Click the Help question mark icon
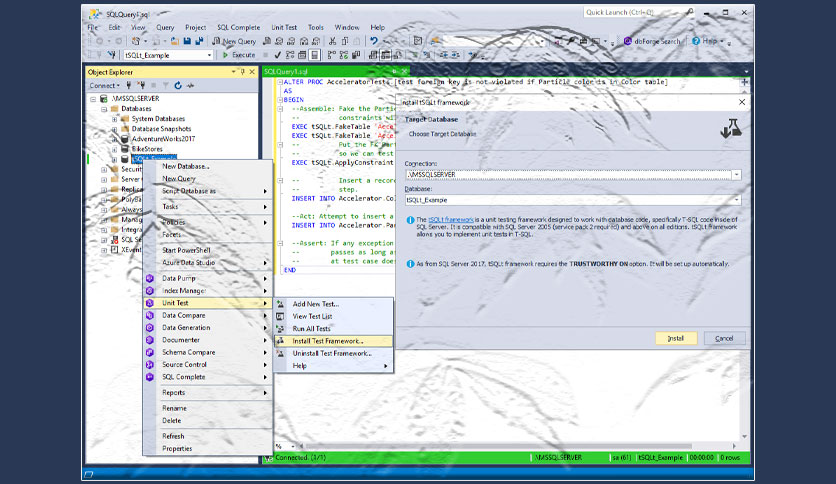Viewport: 836px width, 484px height. pos(696,41)
